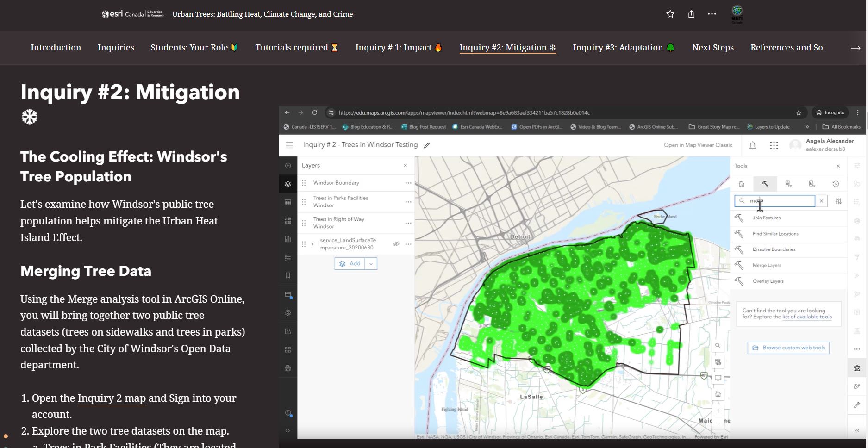Switch to the analysis History tab

836,184
